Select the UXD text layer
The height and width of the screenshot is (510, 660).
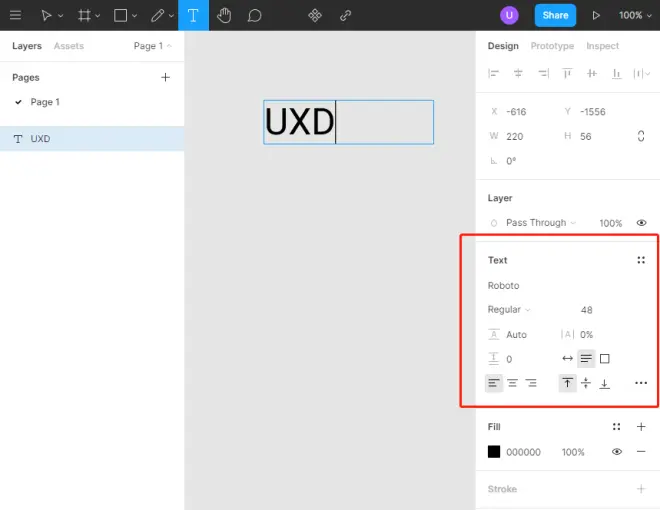click(92, 139)
